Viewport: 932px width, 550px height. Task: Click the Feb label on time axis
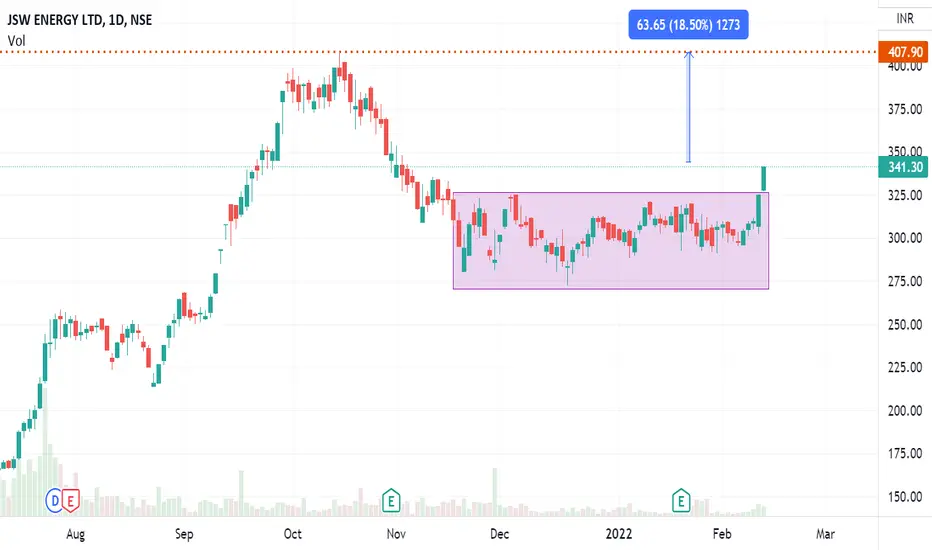(722, 534)
